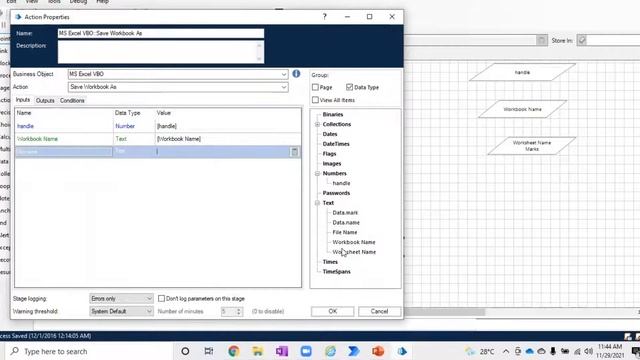Open Task View on the taskbar
640x360 pixels.
click(x=209, y=351)
